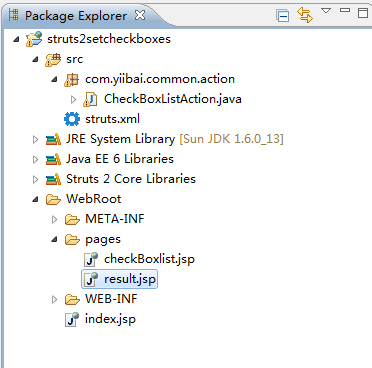The width and height of the screenshot is (372, 368).
Task: Click the pages folder icon
Action: [x=72, y=239]
